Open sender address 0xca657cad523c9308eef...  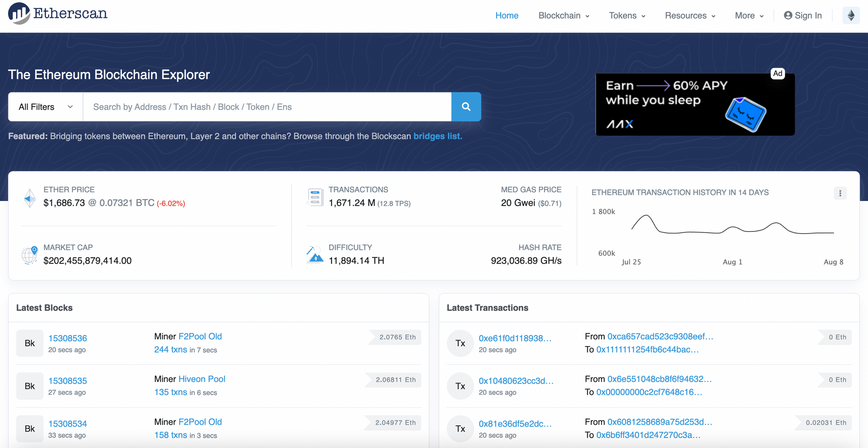coord(660,336)
